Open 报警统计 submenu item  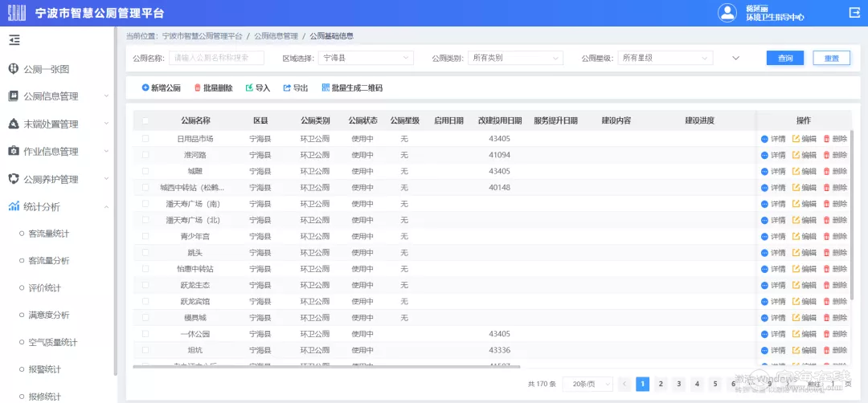coord(44,369)
